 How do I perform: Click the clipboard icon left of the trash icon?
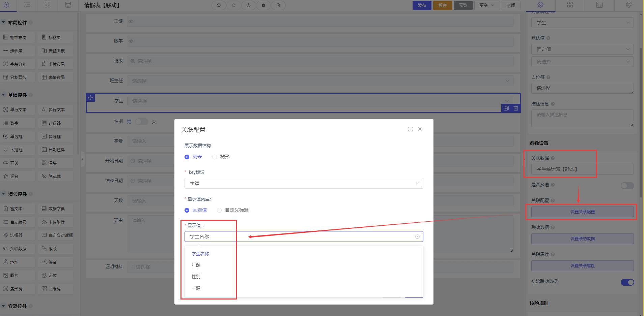pos(263,5)
